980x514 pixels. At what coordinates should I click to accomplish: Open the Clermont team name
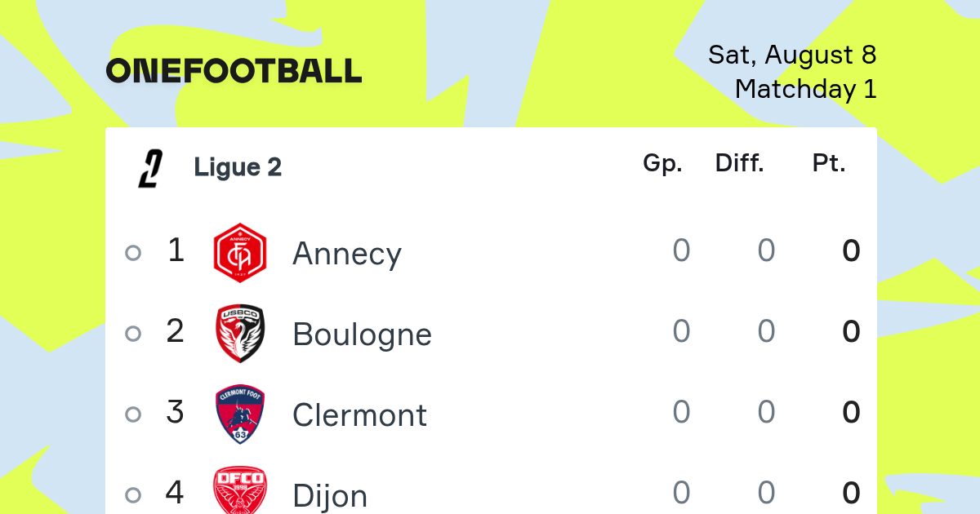tap(359, 415)
